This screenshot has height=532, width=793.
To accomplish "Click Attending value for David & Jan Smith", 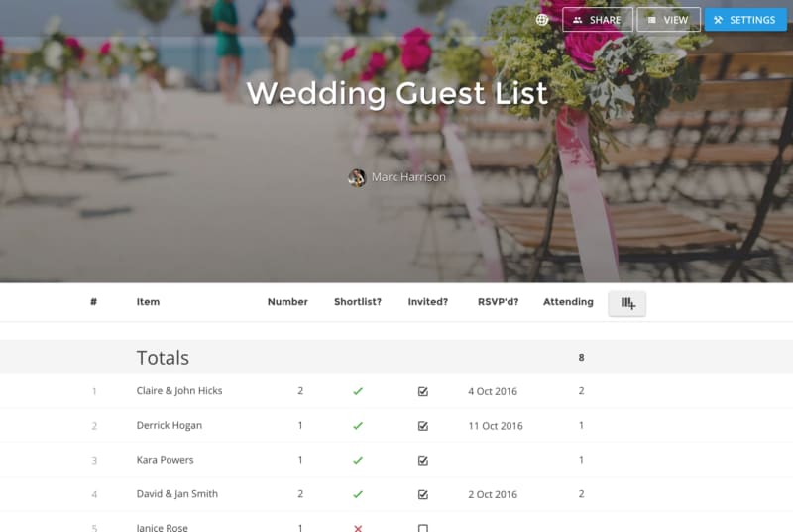I will click(581, 494).
